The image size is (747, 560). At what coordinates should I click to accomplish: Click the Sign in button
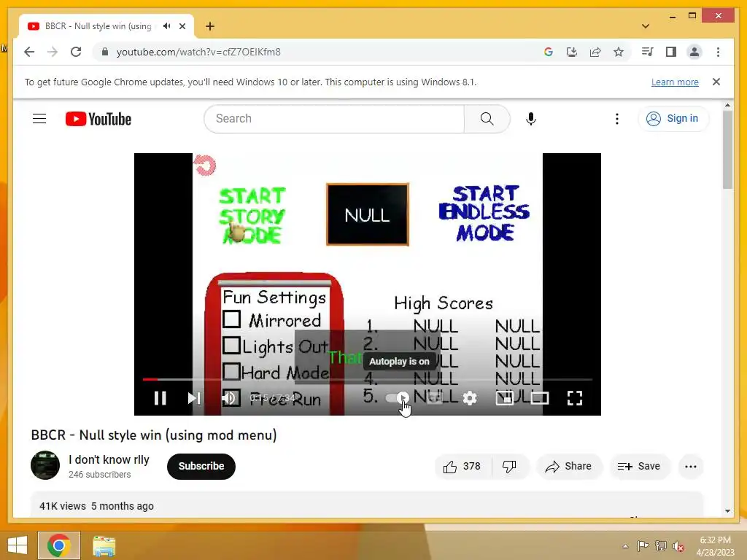coord(673,119)
